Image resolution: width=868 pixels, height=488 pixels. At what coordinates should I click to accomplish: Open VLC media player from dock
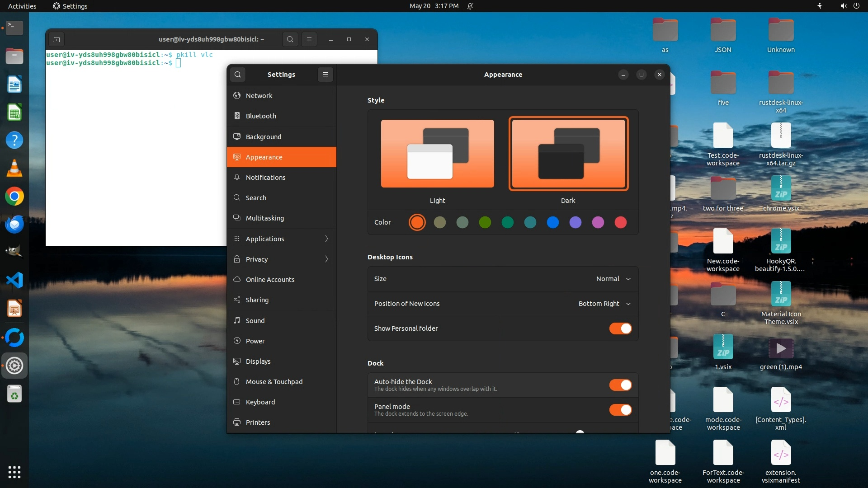(x=14, y=168)
